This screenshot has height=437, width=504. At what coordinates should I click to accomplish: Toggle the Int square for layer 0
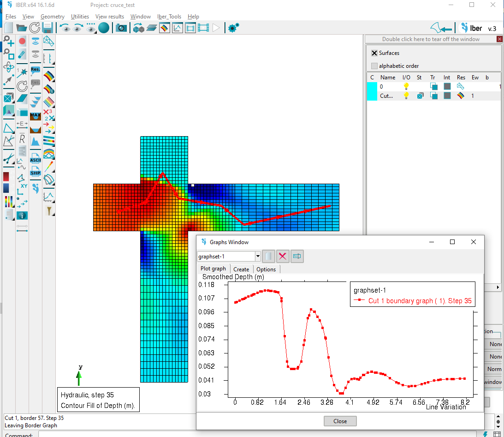(447, 86)
